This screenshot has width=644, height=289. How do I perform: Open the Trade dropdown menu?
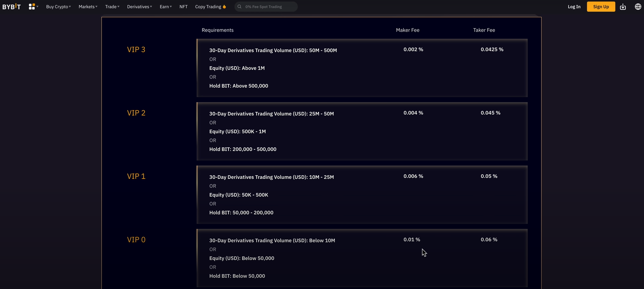point(112,7)
